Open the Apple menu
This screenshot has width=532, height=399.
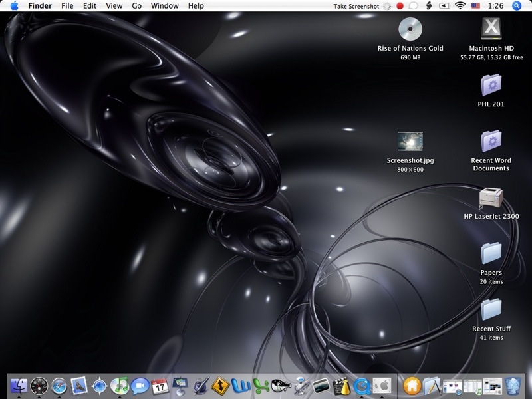pyautogui.click(x=14, y=6)
